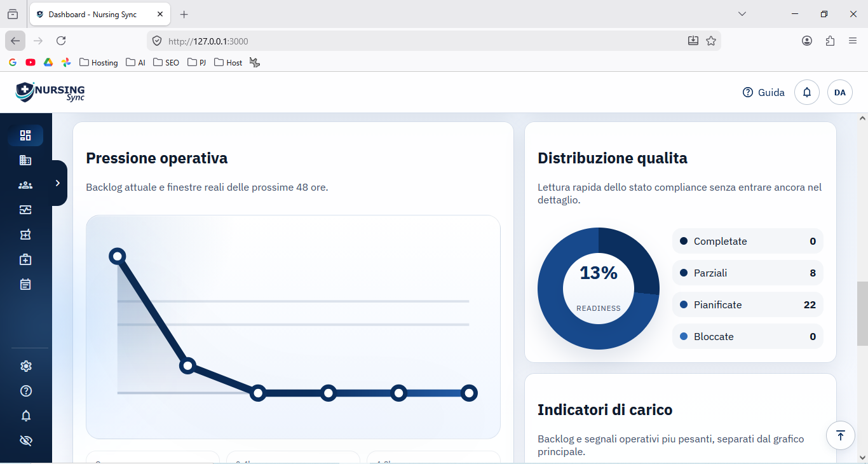The width and height of the screenshot is (868, 464).
Task: Open the Google Photos bookmark
Action: tap(66, 62)
